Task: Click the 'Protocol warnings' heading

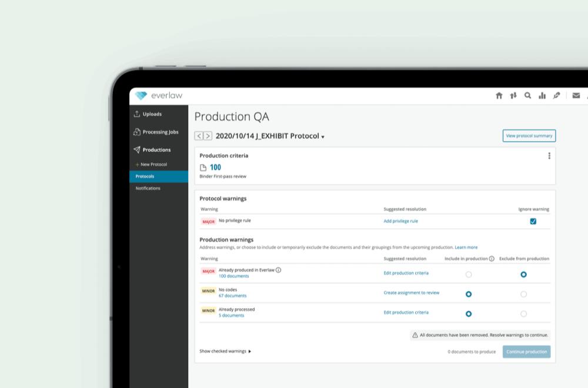Action: 223,199
